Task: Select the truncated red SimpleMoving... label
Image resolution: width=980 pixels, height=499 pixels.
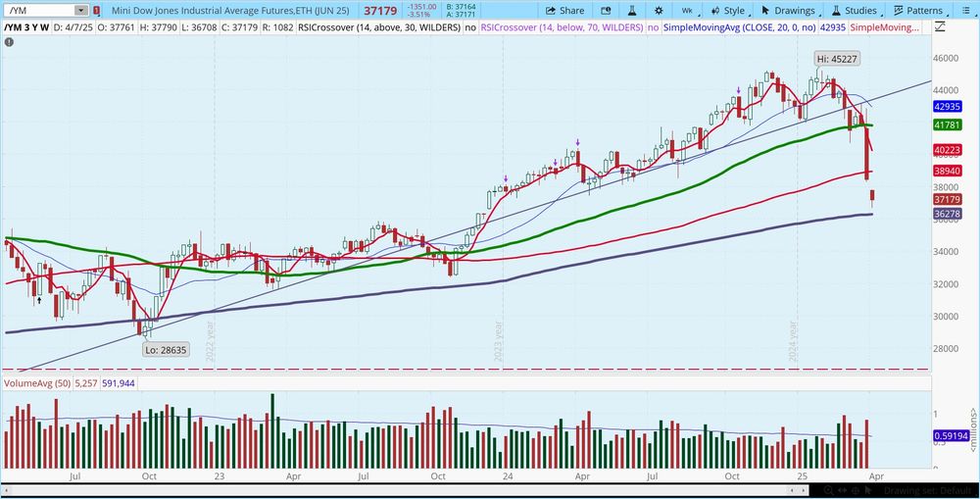Action: coord(884,27)
